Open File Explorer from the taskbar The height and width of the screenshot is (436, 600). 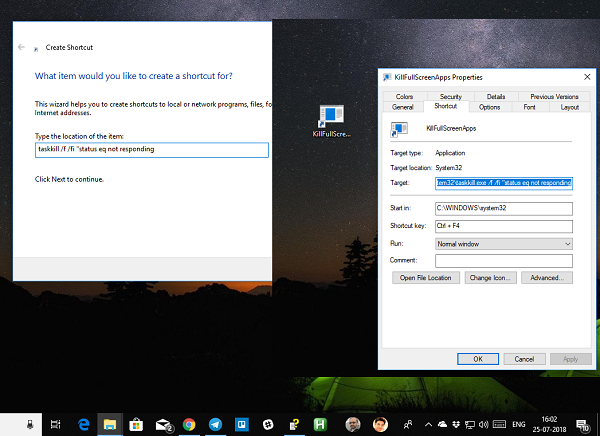[x=110, y=424]
